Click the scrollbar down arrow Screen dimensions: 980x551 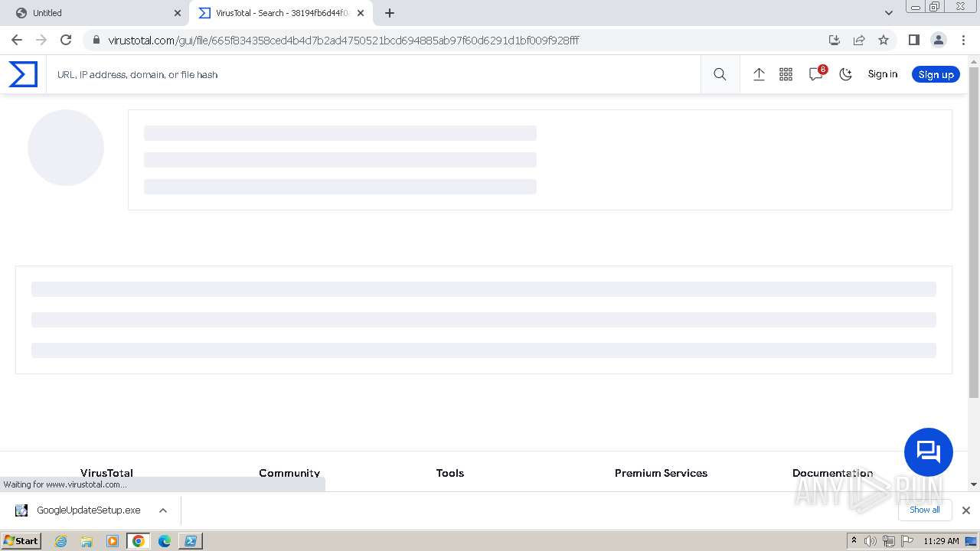(974, 484)
